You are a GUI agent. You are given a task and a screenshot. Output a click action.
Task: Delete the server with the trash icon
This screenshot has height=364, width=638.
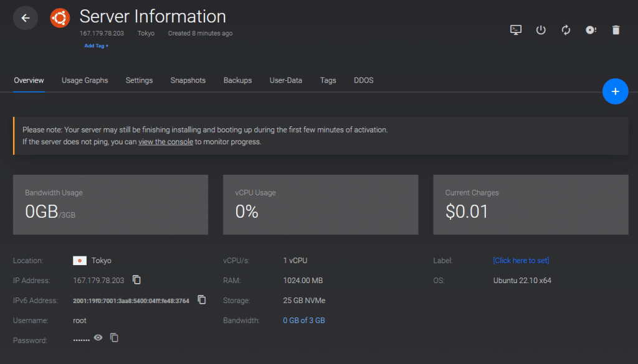[x=616, y=30]
